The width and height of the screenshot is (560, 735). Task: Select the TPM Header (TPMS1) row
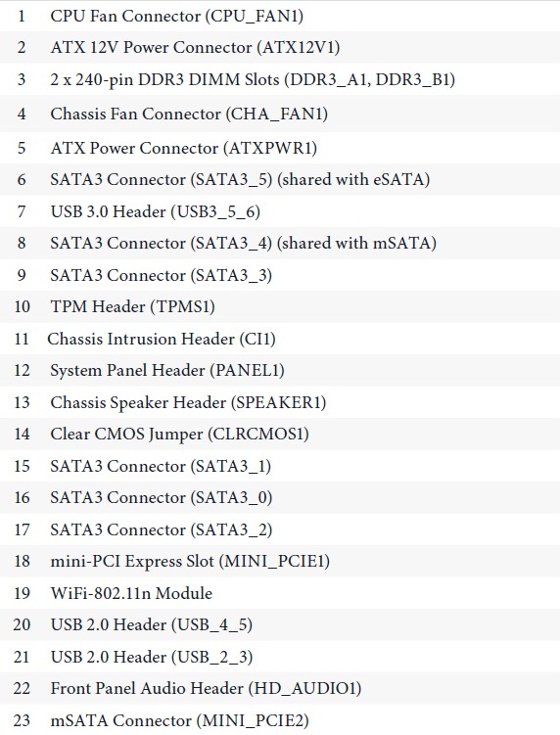280,306
